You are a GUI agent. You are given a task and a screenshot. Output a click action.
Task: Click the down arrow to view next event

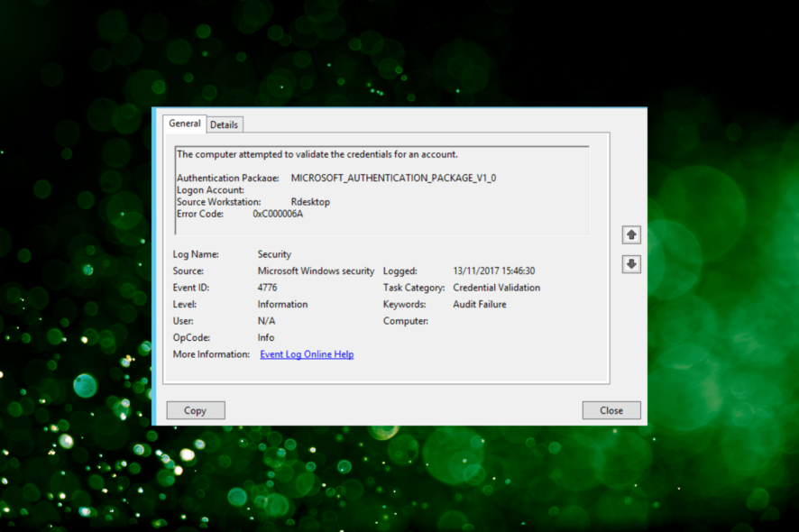point(631,263)
